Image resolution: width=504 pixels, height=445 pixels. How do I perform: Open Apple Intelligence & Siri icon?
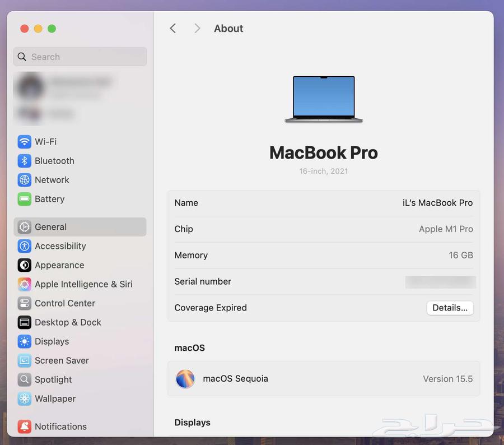(24, 284)
